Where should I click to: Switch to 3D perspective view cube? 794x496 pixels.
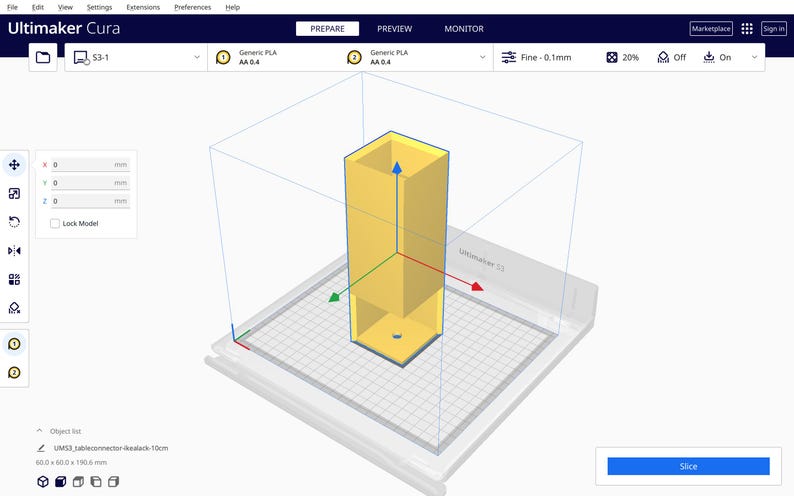click(x=43, y=481)
